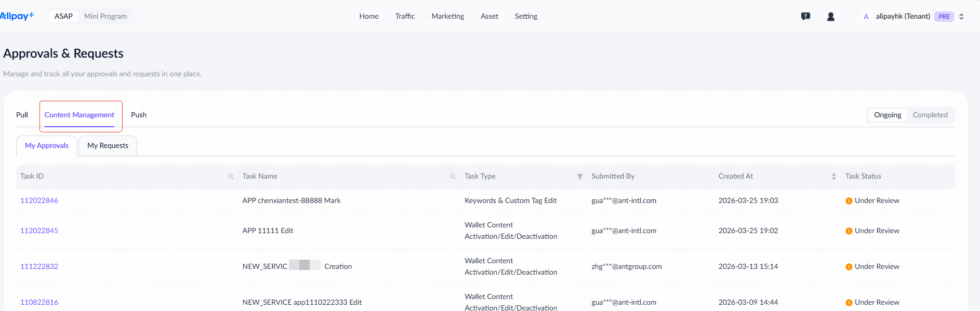Show Completed tasks

click(930, 115)
